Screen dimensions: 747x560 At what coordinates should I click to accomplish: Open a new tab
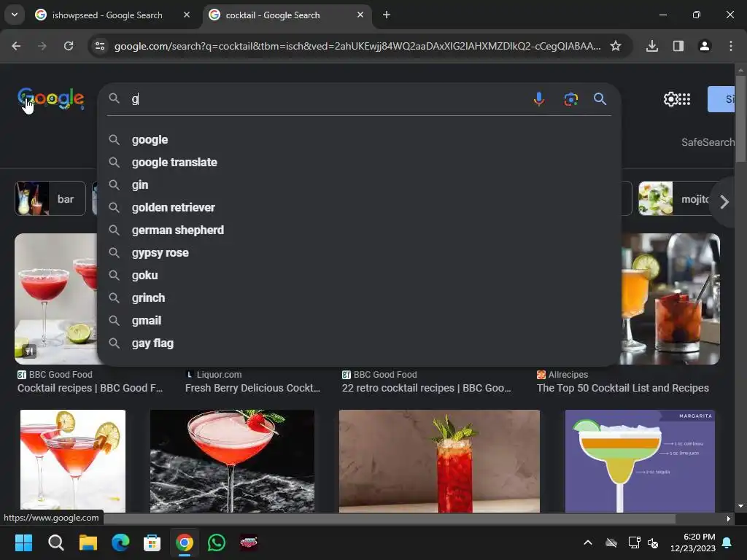387,15
